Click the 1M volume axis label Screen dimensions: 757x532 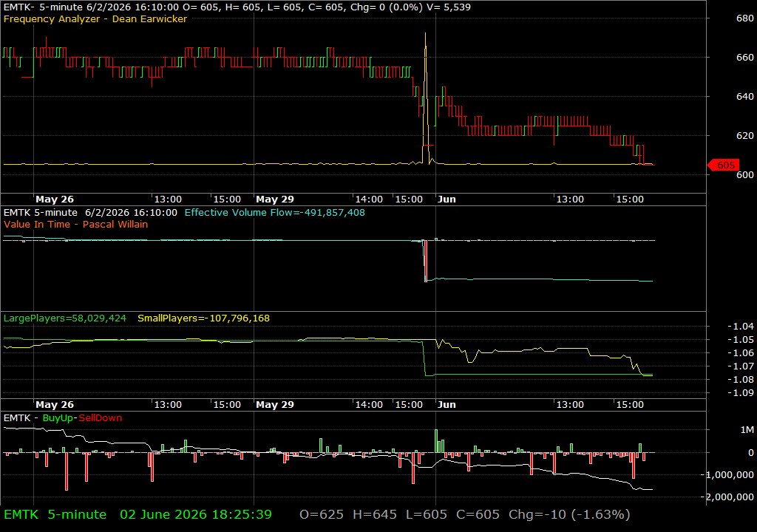[x=747, y=429]
